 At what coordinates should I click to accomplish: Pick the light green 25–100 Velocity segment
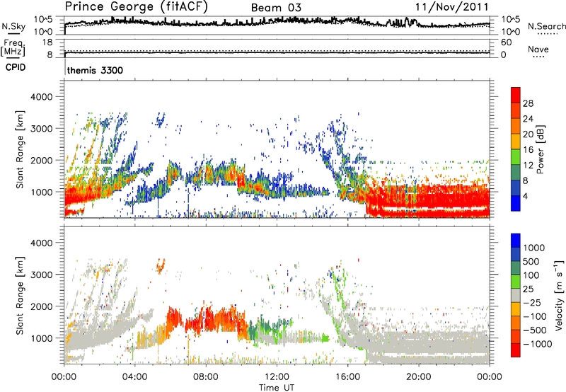point(516,282)
